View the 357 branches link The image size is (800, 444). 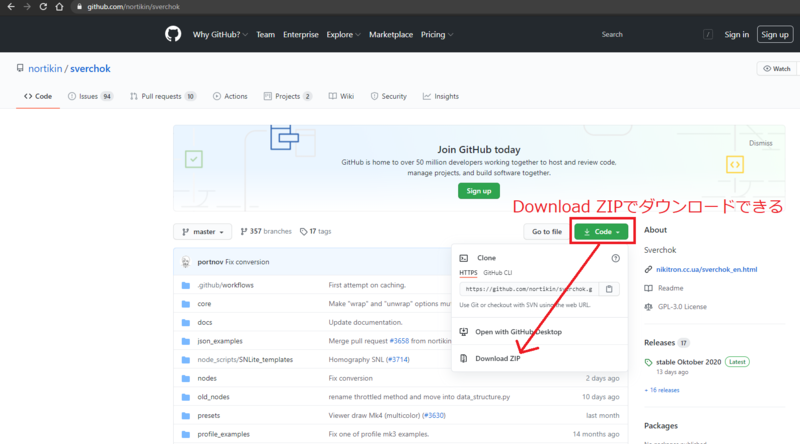(266, 231)
